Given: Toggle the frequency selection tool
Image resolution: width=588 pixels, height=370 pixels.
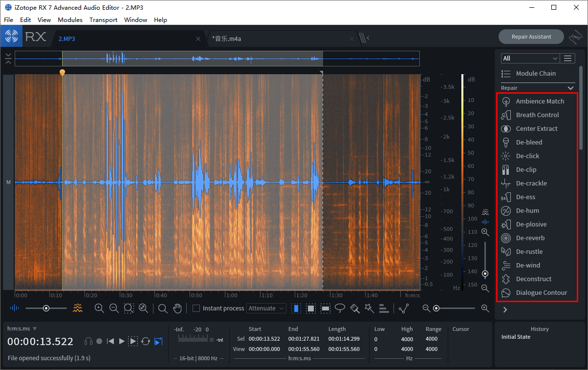Looking at the screenshot, I should point(326,308).
